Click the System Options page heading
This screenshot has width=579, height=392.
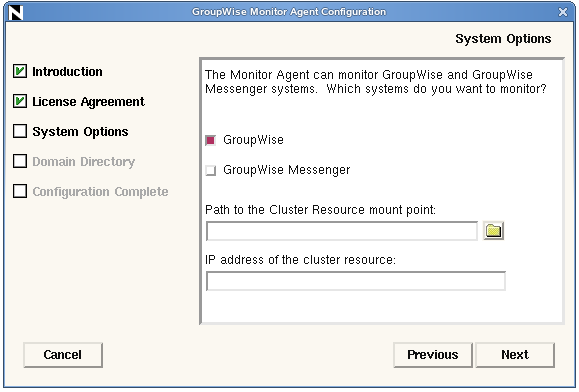coord(503,39)
